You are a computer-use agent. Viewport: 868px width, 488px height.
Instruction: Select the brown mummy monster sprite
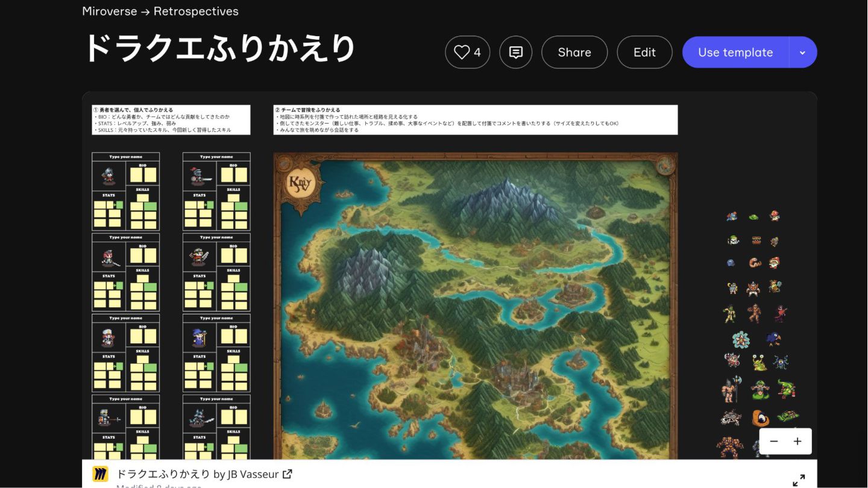tap(754, 314)
